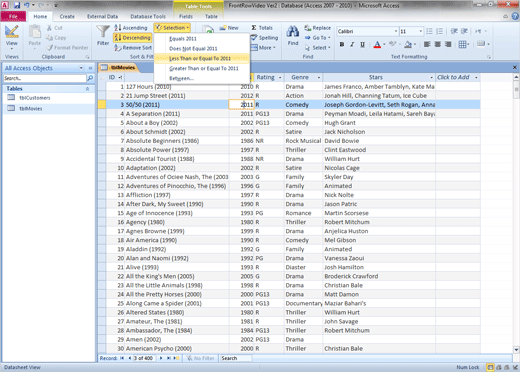
Task: Open the Calibri font name combo box
Action: (x=367, y=31)
